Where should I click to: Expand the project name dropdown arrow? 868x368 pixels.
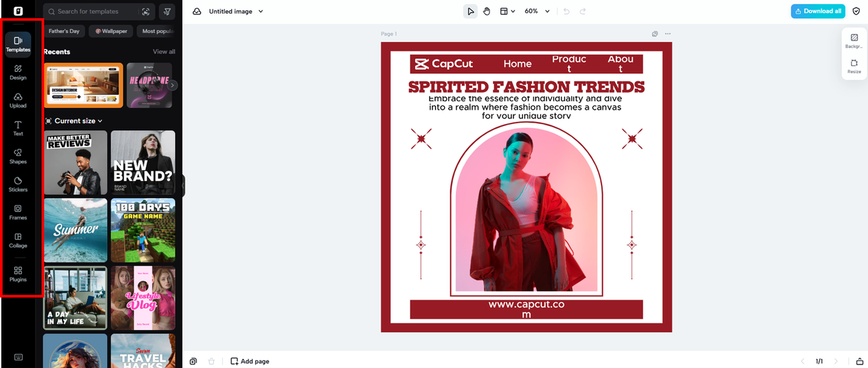(x=261, y=12)
